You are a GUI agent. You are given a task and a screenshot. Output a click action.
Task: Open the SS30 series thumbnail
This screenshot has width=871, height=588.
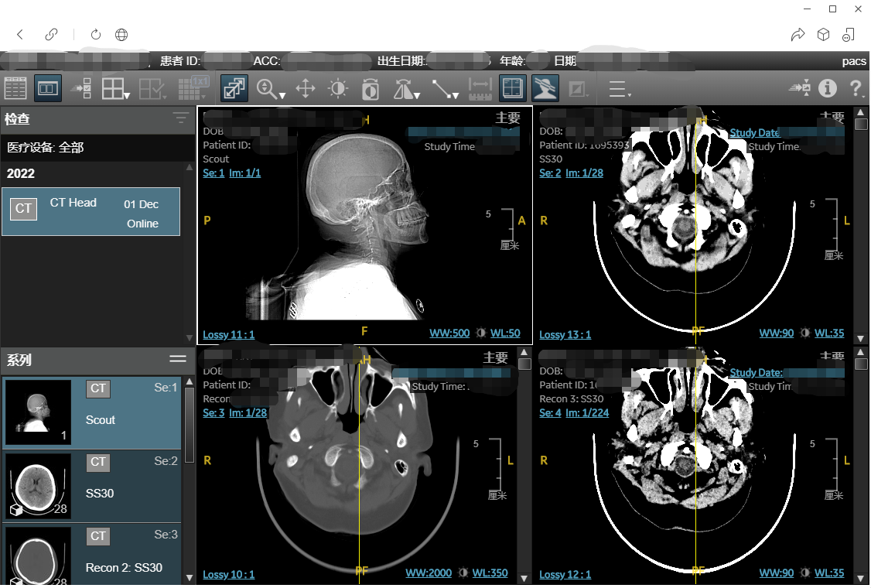pyautogui.click(x=38, y=485)
